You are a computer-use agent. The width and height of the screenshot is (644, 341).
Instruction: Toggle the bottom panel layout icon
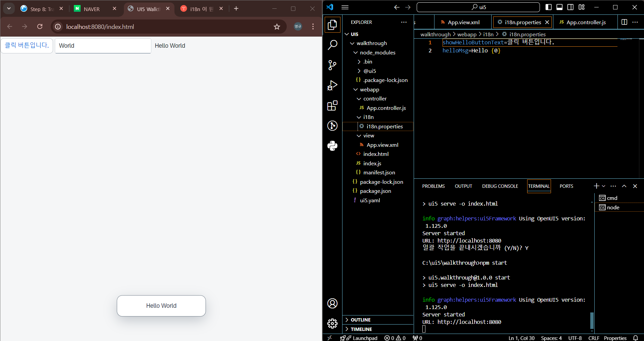pos(559,7)
